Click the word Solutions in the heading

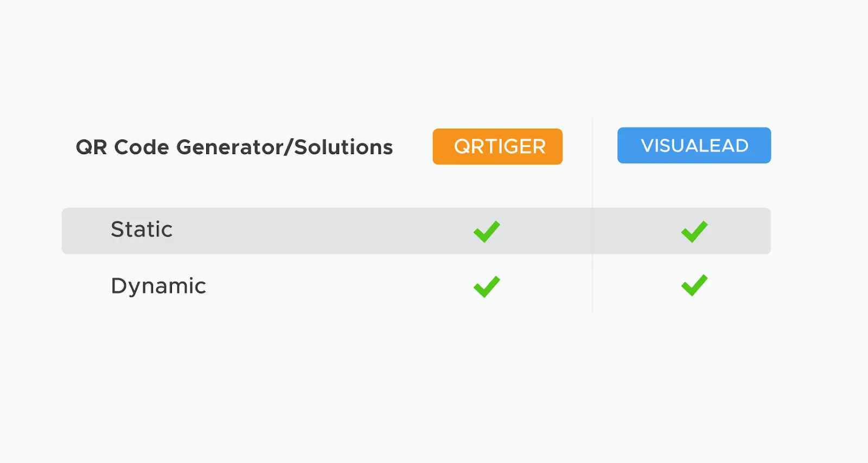pos(343,147)
